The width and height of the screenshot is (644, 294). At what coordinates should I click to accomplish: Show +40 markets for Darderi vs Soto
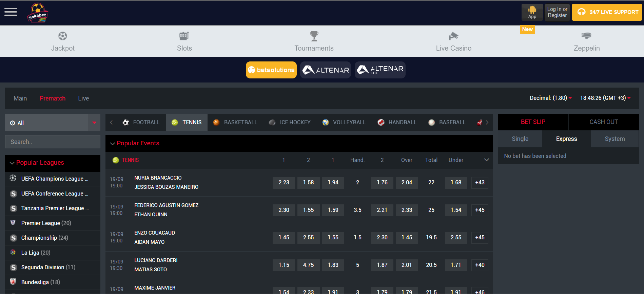click(x=480, y=265)
